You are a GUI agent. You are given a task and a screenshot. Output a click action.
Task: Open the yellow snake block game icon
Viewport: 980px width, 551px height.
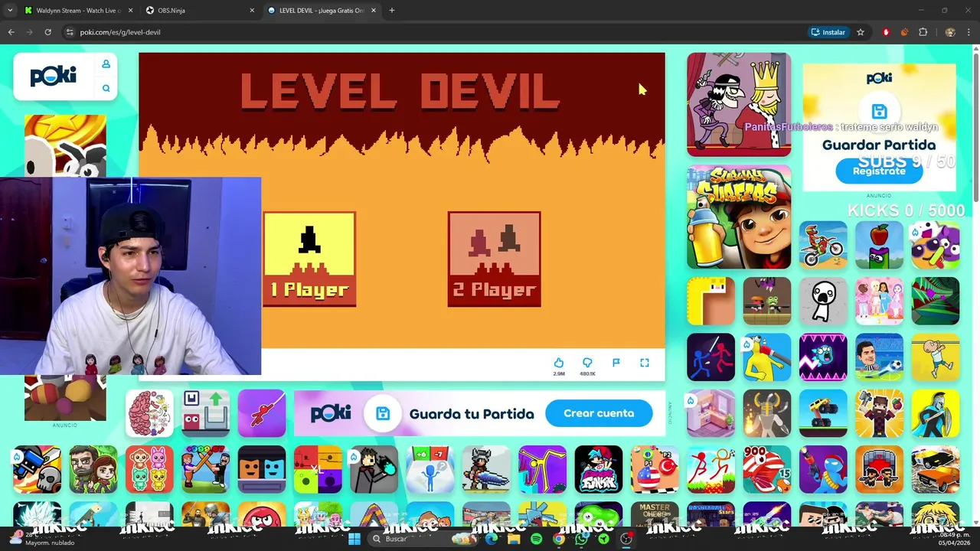tap(710, 301)
